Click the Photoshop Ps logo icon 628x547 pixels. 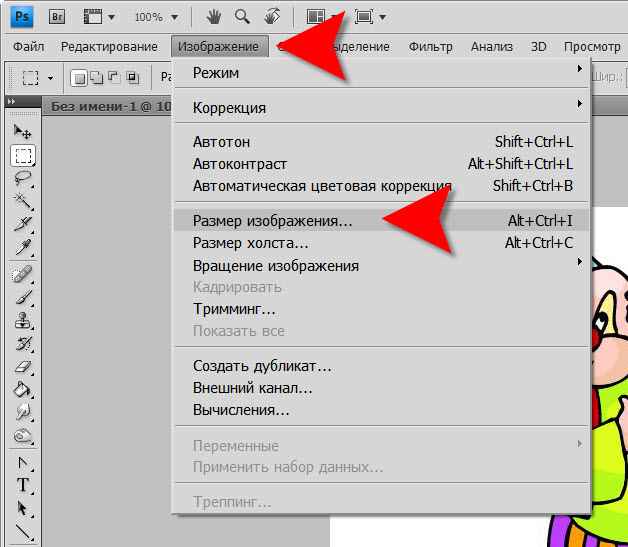22,17
